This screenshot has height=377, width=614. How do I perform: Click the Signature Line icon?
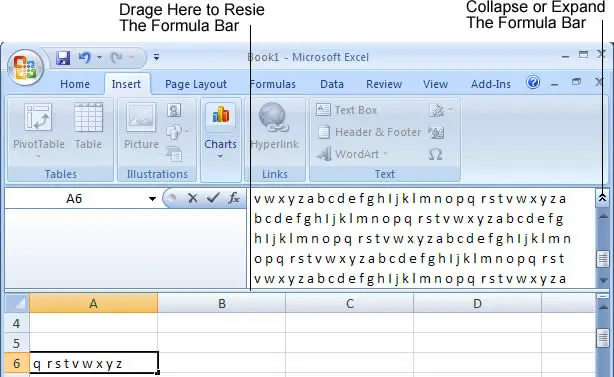pyautogui.click(x=436, y=110)
